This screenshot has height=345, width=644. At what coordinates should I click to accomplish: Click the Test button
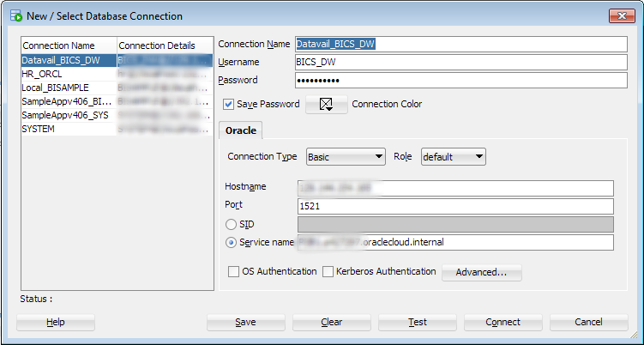418,322
